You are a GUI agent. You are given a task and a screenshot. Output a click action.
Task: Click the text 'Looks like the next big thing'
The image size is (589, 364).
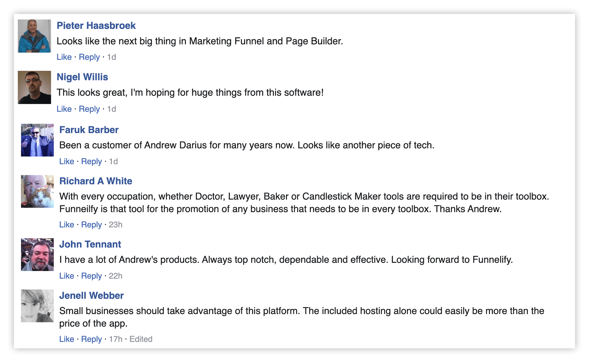pos(117,41)
